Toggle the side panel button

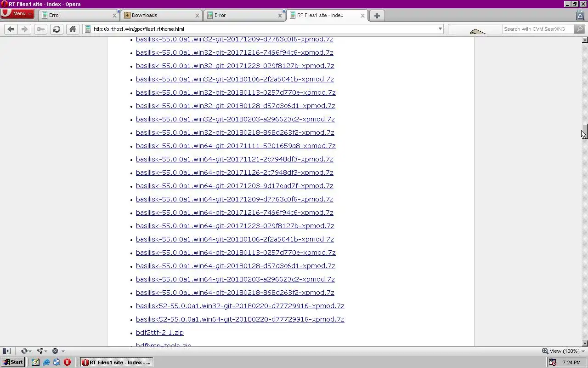click(x=6, y=351)
